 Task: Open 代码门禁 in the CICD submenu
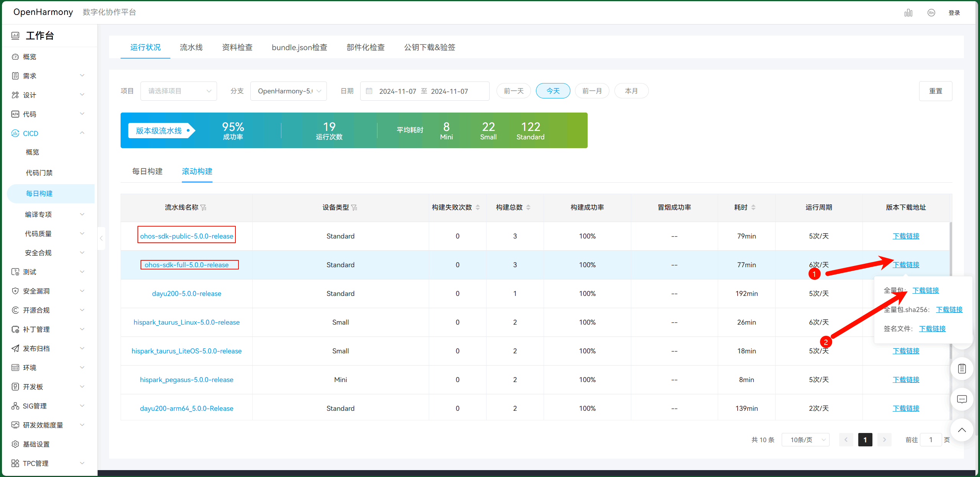pyautogui.click(x=39, y=173)
